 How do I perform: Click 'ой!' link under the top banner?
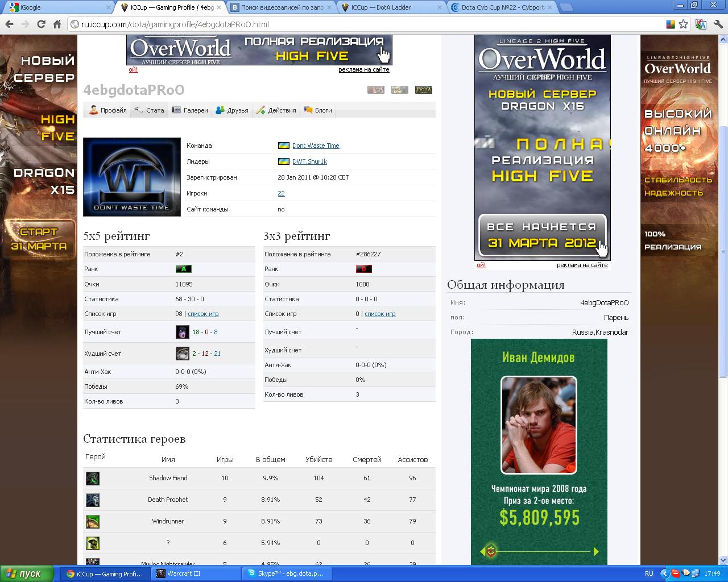pyautogui.click(x=133, y=69)
